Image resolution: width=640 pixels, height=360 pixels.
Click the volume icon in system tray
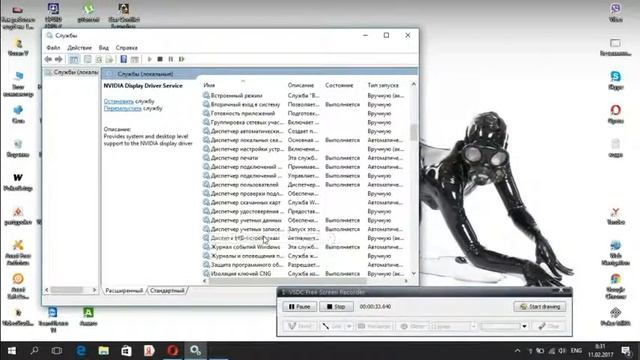pos(562,351)
